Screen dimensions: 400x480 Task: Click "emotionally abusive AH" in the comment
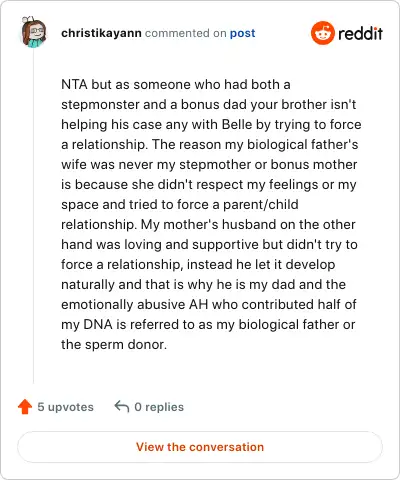(135, 305)
